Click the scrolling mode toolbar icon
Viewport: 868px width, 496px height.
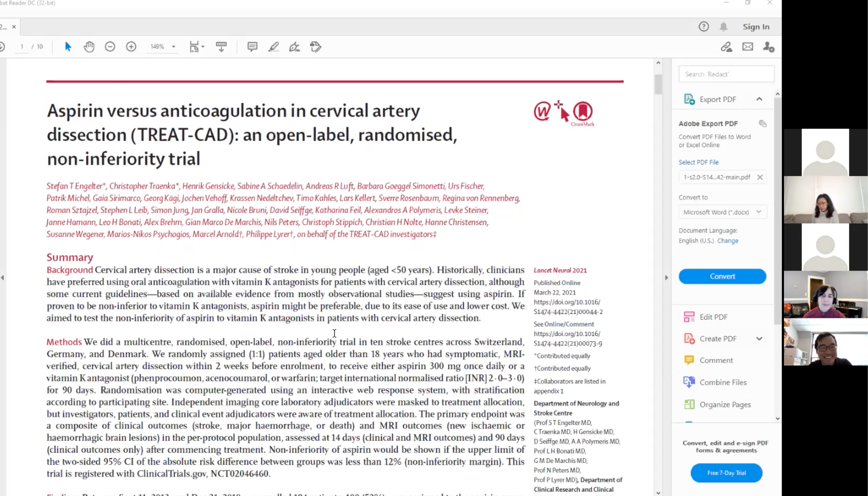pos(221,47)
